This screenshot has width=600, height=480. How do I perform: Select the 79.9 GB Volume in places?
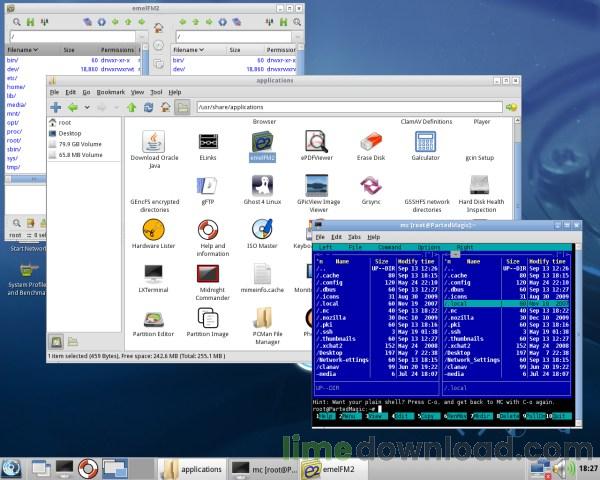80,144
